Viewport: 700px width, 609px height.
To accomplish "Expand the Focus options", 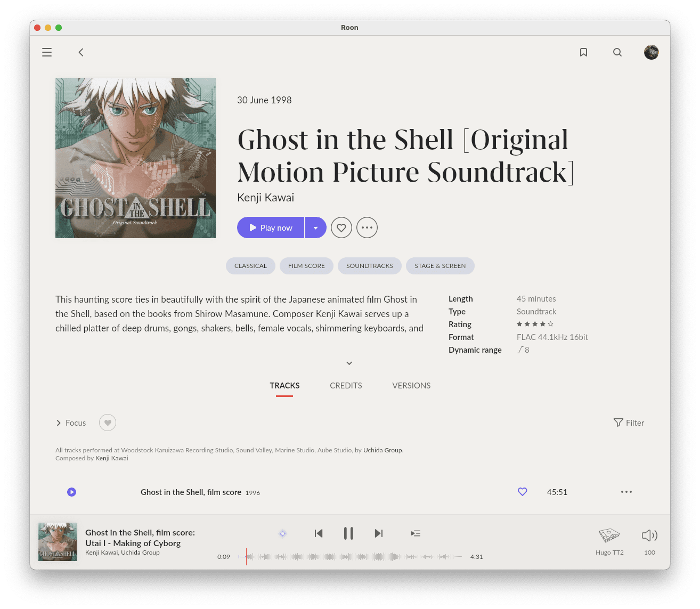I will [71, 423].
